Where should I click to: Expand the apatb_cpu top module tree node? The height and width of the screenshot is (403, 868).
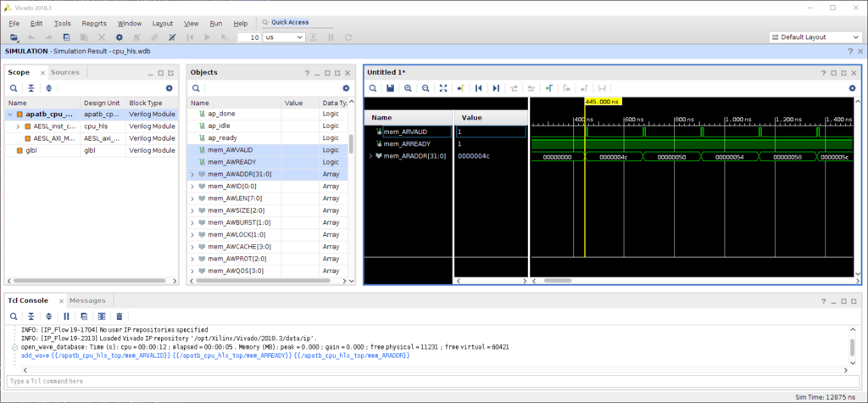pos(10,115)
